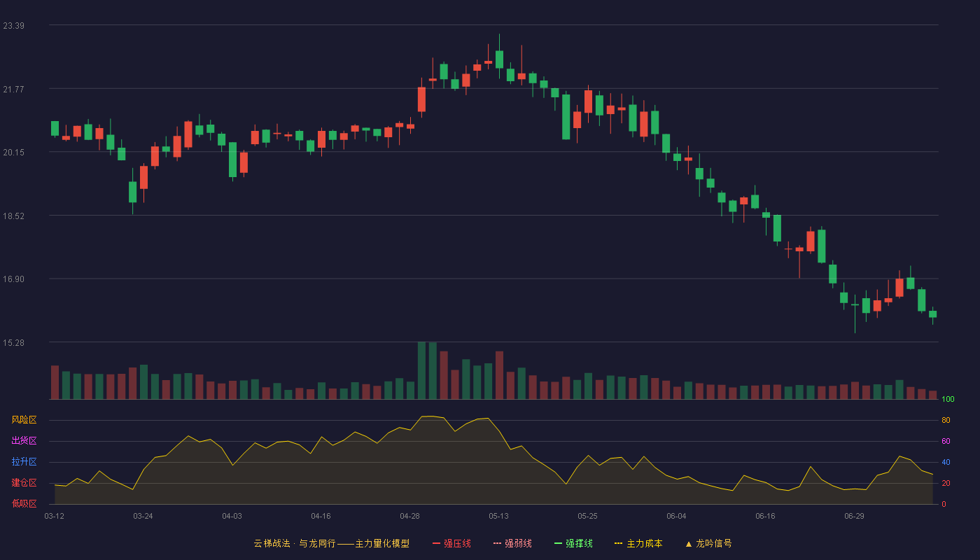Click the 03-12 date axis label
This screenshot has width=980, height=560.
point(54,516)
